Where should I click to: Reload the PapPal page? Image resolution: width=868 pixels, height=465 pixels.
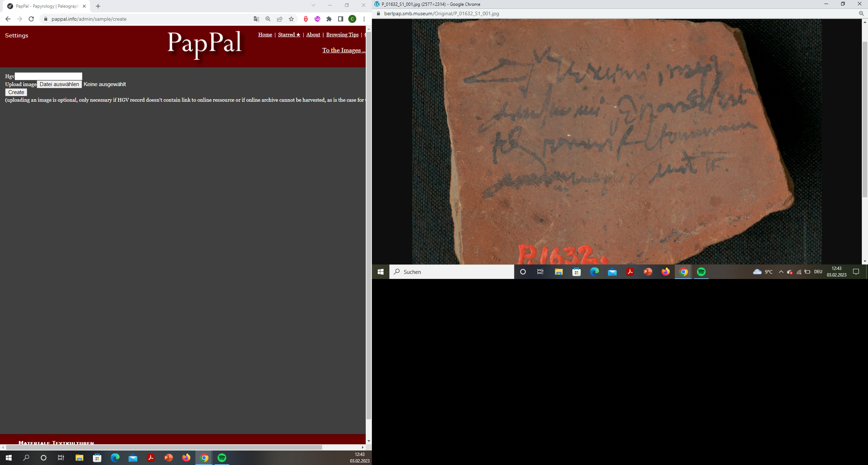tap(31, 19)
